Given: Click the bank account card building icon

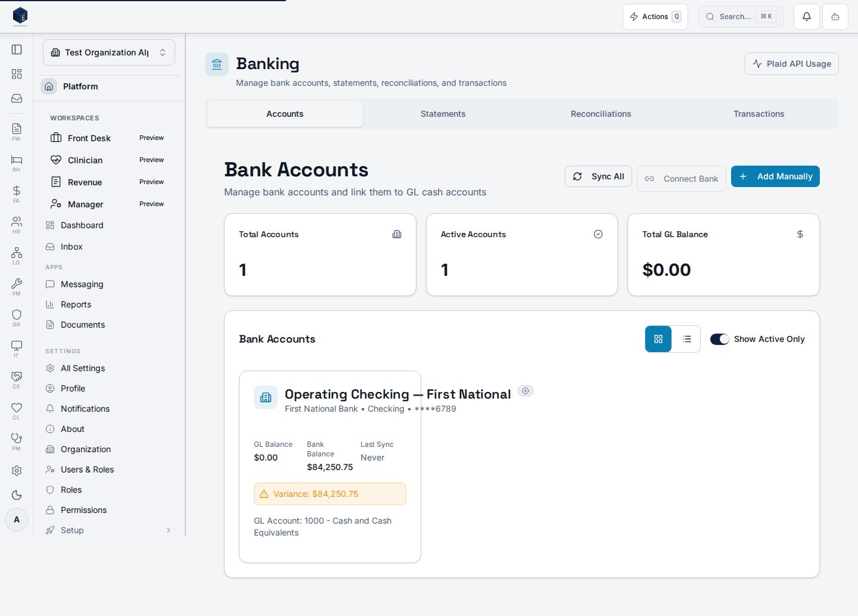Looking at the screenshot, I should (x=266, y=397).
